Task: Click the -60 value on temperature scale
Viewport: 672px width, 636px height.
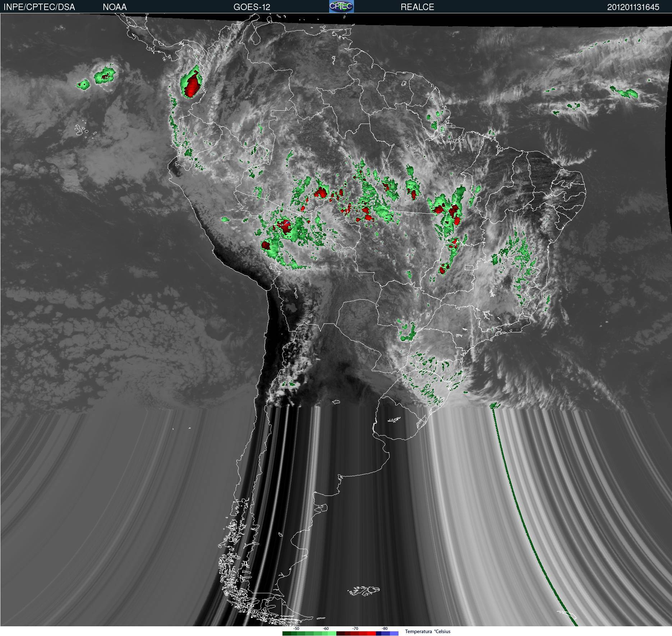Action: pos(326,628)
